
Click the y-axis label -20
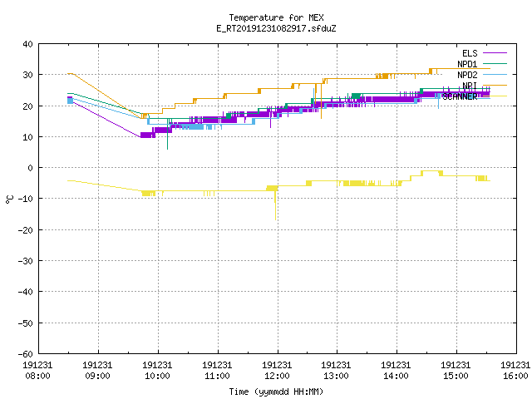coord(26,230)
